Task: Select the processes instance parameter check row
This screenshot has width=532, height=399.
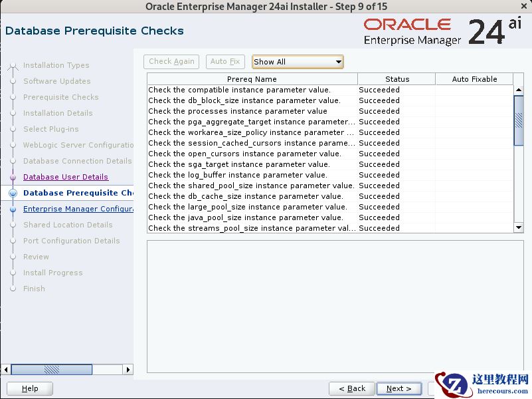Action: click(x=330, y=111)
